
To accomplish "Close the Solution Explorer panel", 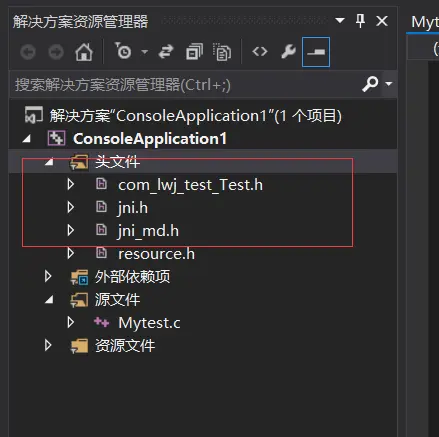I will (382, 21).
